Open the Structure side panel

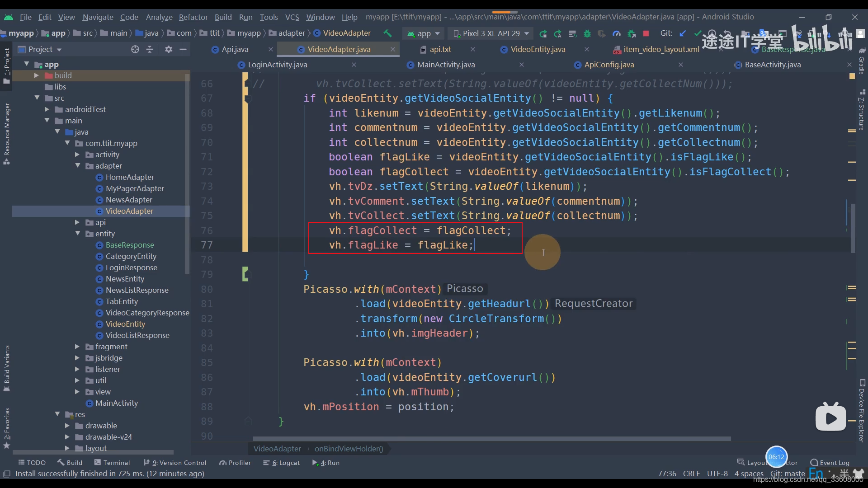862,111
